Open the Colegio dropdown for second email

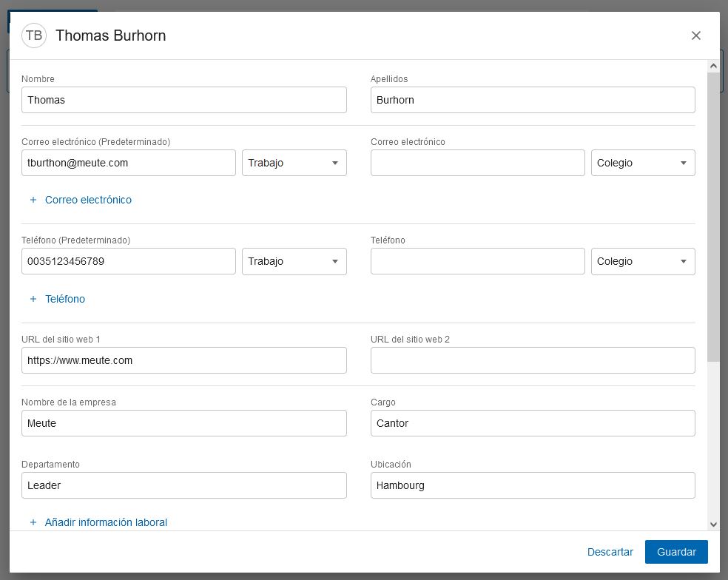click(642, 163)
